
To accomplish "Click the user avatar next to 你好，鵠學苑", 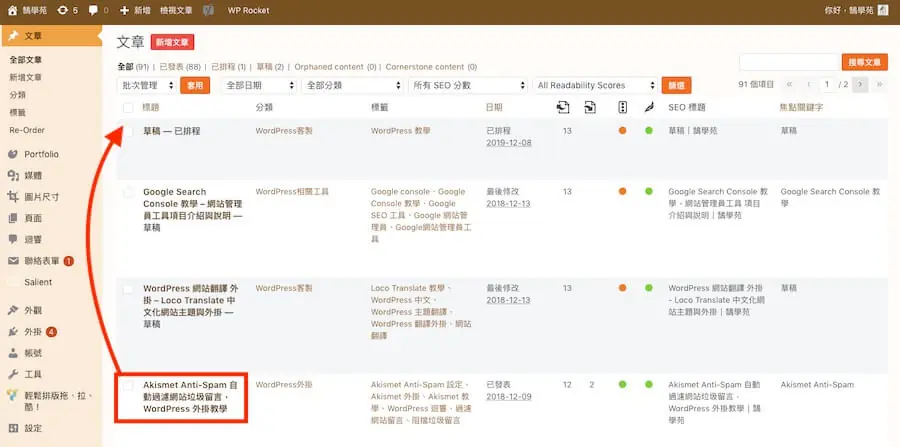I will click(882, 10).
